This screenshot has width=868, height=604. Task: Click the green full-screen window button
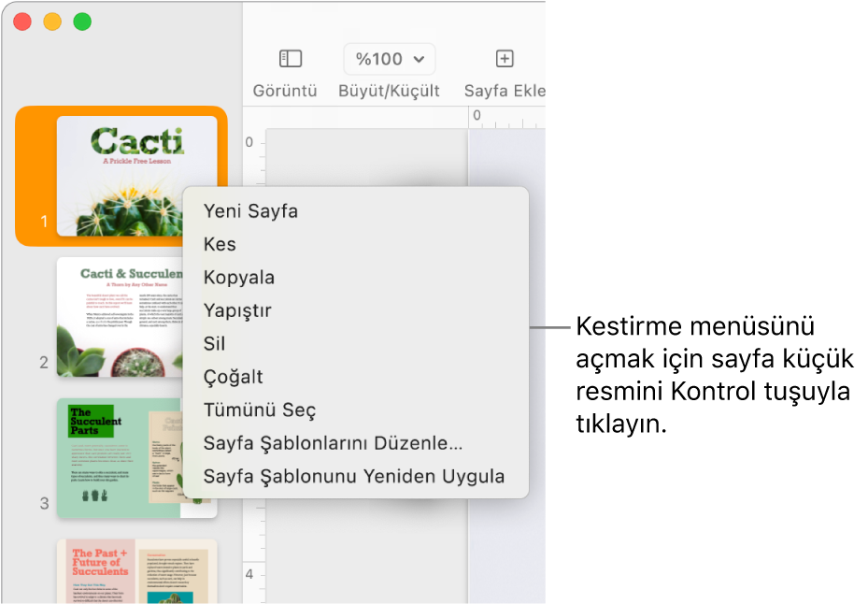pos(82,22)
